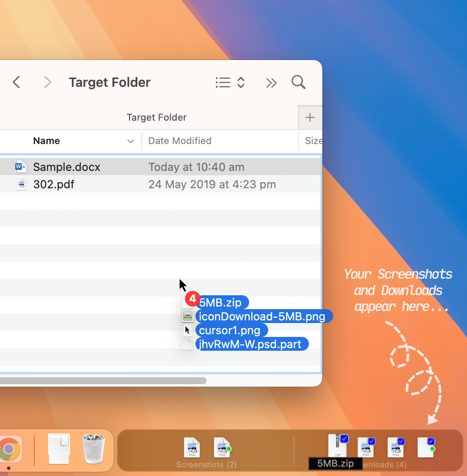Toggle Name column sort direction chevron
This screenshot has width=467, height=476.
coord(130,141)
